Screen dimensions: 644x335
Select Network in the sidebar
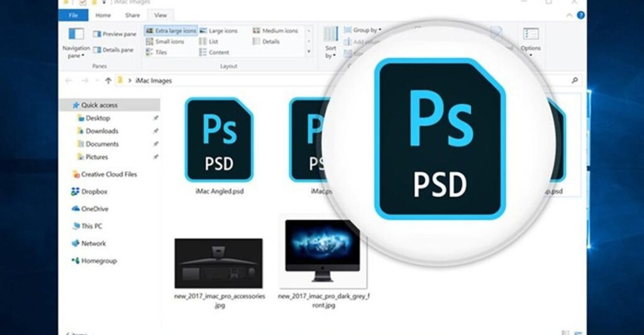click(x=89, y=243)
